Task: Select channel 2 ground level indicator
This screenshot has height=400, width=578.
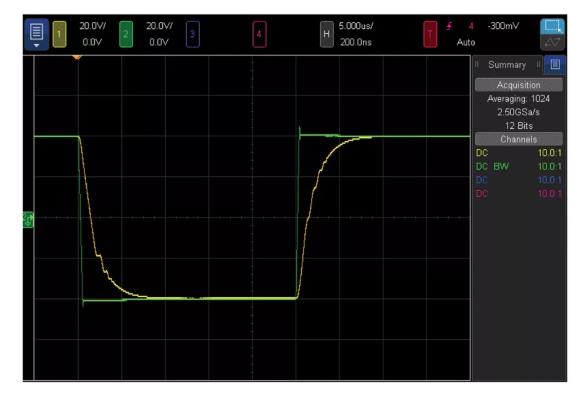Action: 28,220
